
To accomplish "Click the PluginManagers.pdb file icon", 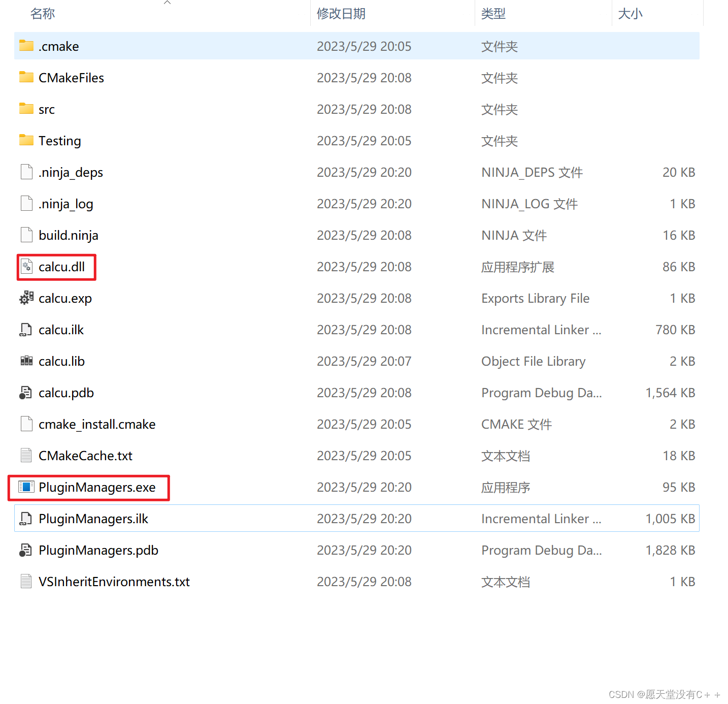I will click(x=25, y=550).
